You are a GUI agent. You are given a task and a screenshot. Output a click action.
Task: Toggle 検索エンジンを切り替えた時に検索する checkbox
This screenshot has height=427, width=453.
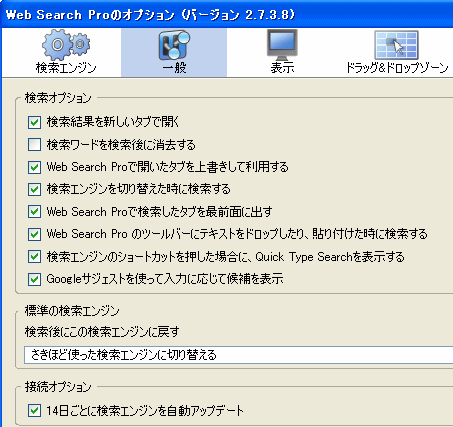coord(35,189)
